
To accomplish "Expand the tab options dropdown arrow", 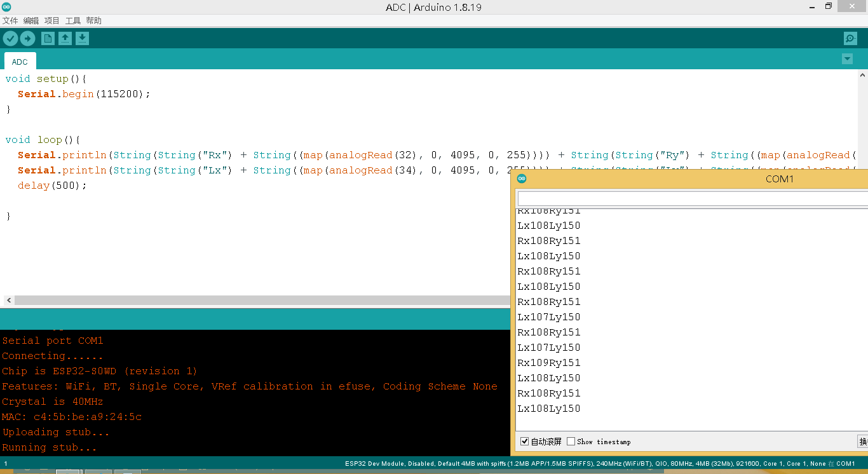I will (x=847, y=59).
